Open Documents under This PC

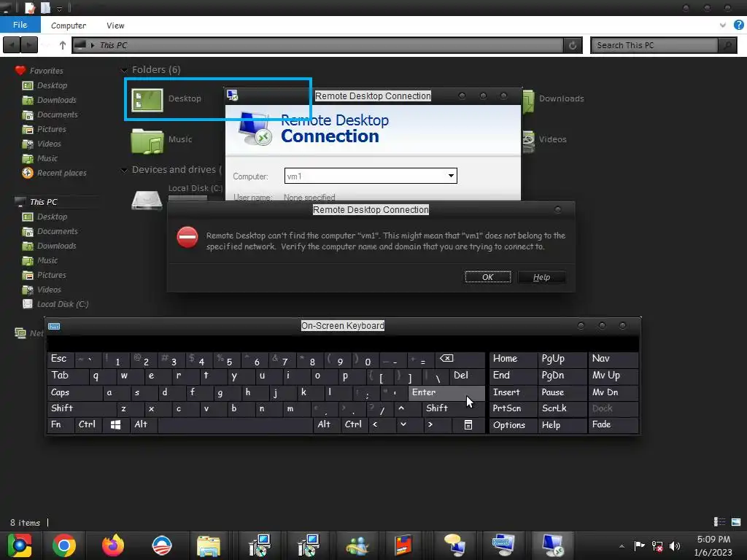point(57,231)
